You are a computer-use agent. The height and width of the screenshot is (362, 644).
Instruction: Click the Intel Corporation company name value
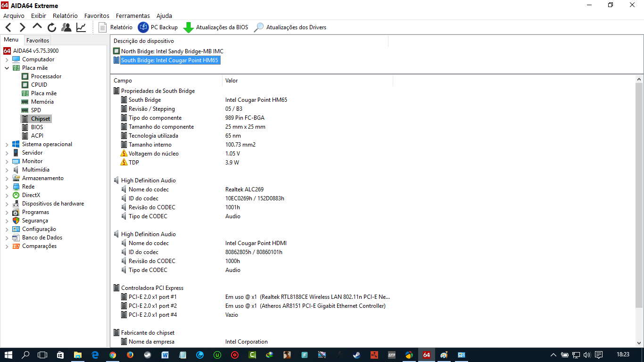pos(247,342)
